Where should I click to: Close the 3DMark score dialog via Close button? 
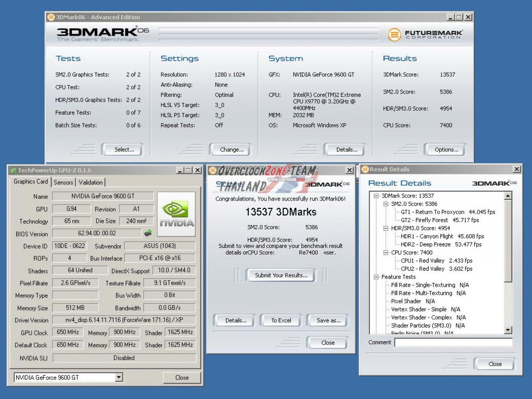point(328,342)
